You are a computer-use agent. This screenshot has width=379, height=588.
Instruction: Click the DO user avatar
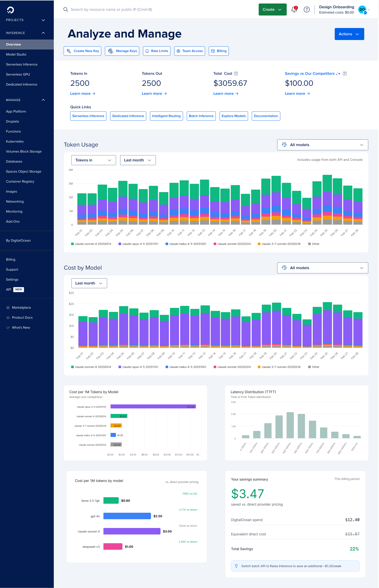coord(362,10)
